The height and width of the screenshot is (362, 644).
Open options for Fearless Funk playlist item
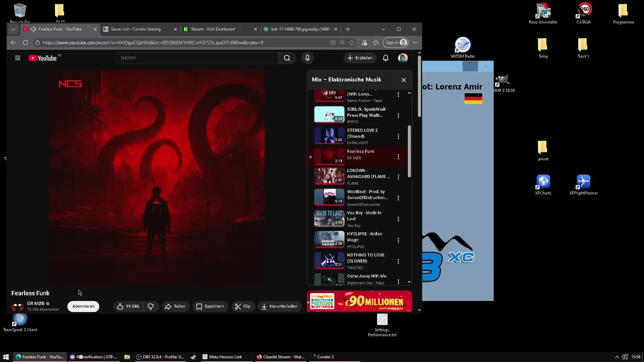(398, 157)
